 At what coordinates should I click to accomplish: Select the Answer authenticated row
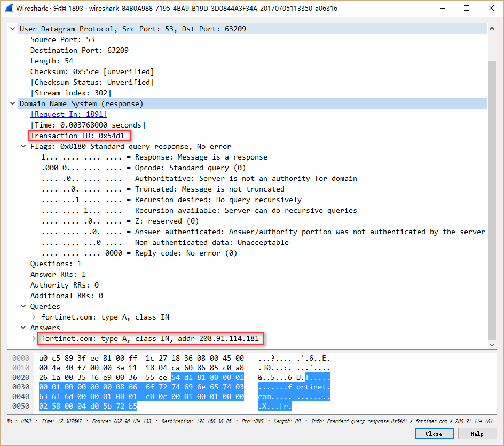tap(253, 232)
